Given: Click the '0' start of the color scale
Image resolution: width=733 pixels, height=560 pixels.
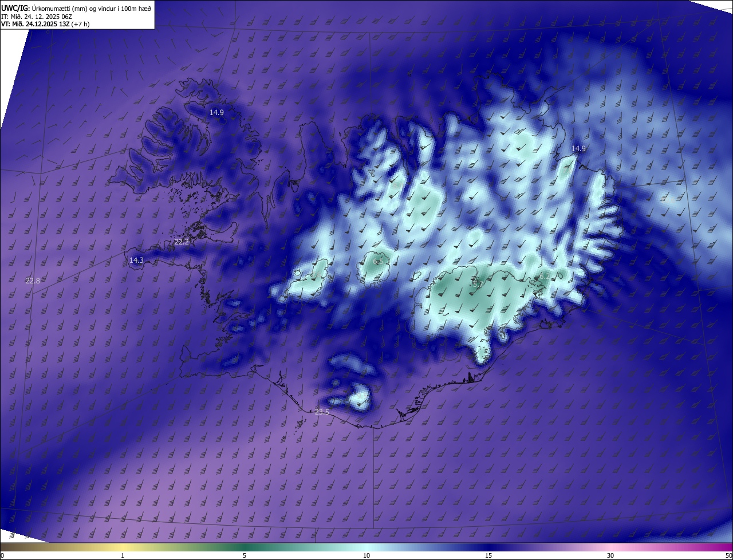Looking at the screenshot, I should coord(2,555).
